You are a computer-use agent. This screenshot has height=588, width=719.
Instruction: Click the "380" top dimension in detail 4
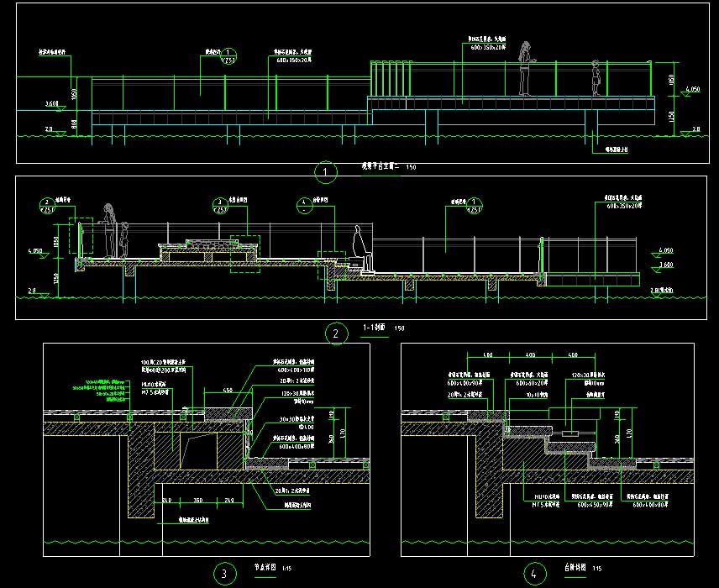click(488, 355)
